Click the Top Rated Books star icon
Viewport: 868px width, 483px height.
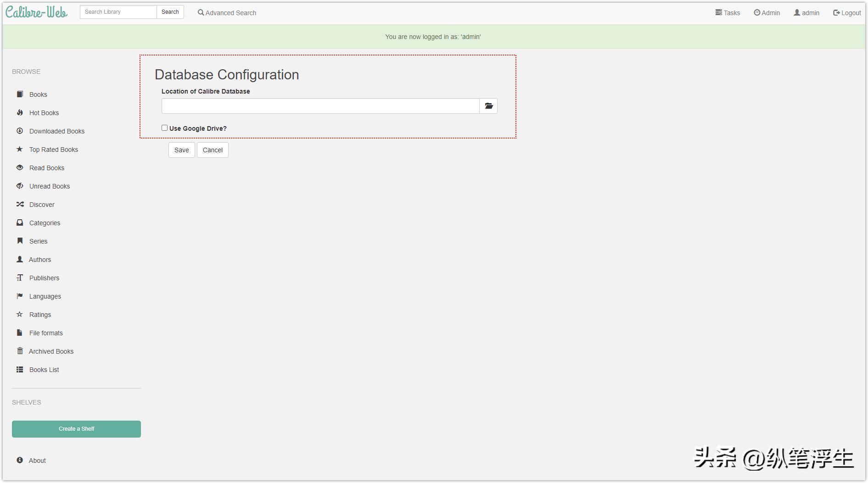[20, 149]
